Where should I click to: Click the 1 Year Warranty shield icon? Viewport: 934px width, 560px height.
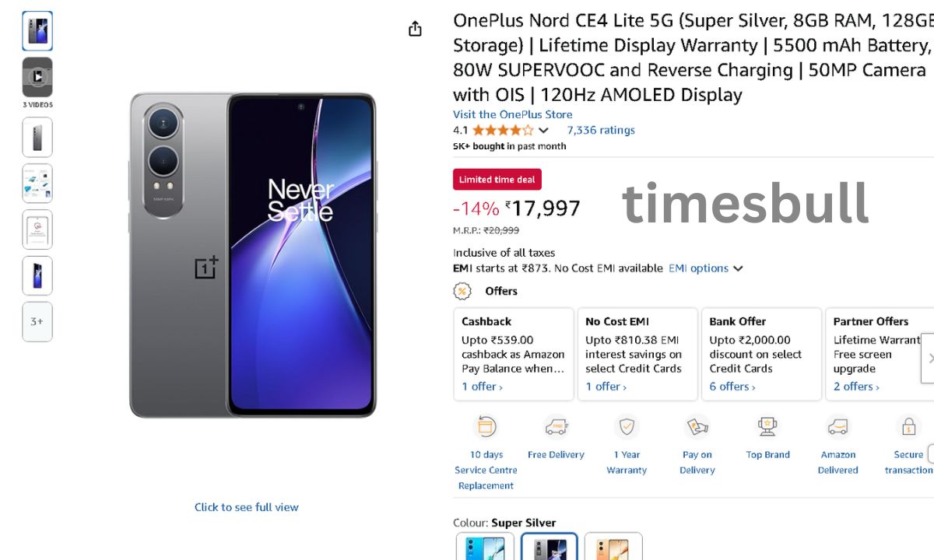(x=627, y=427)
